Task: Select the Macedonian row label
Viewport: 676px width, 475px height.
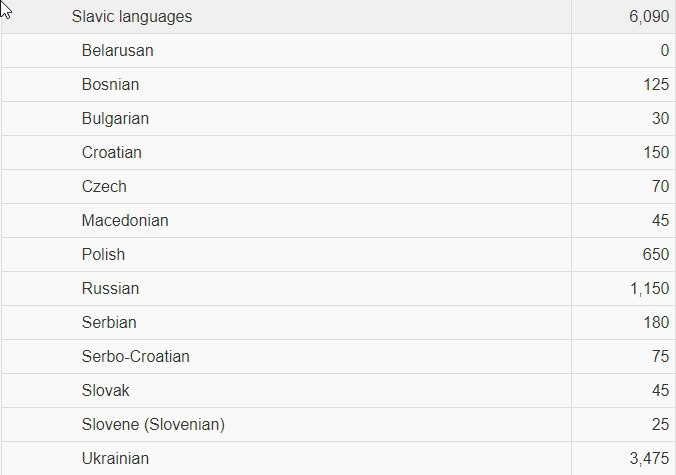Action: [125, 221]
